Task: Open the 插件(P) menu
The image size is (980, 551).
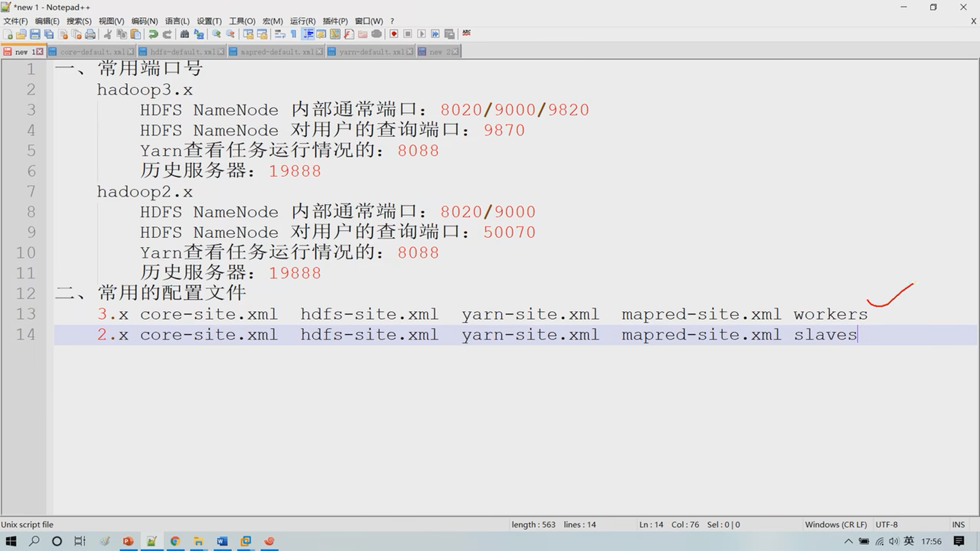Action: tap(335, 21)
